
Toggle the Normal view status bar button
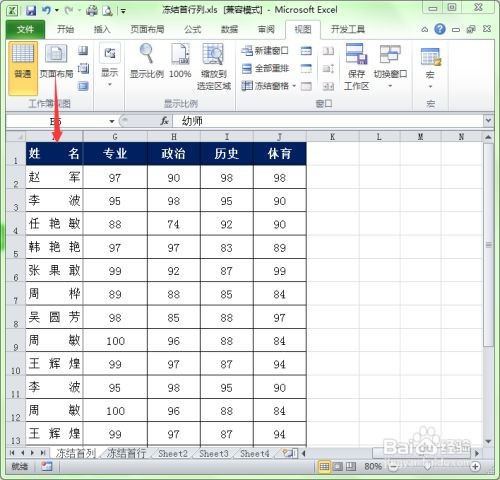324,466
